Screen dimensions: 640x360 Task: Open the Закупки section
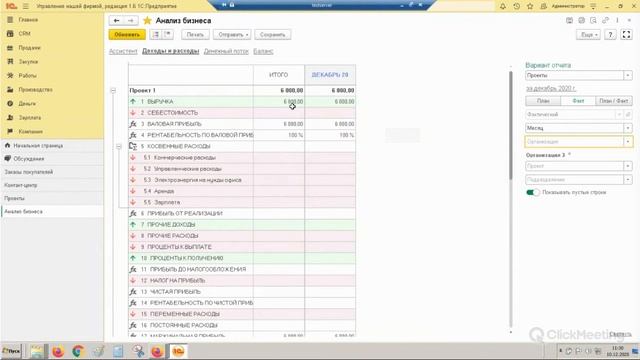pyautogui.click(x=28, y=62)
